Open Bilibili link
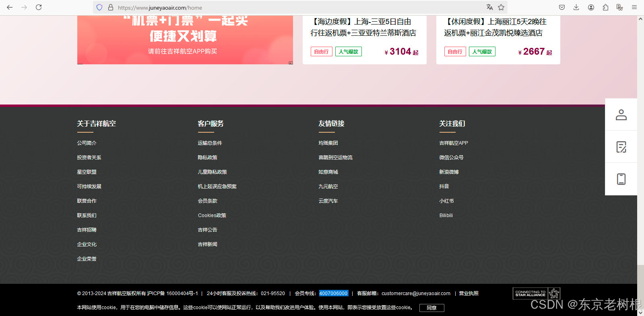This screenshot has width=644, height=316. (446, 215)
